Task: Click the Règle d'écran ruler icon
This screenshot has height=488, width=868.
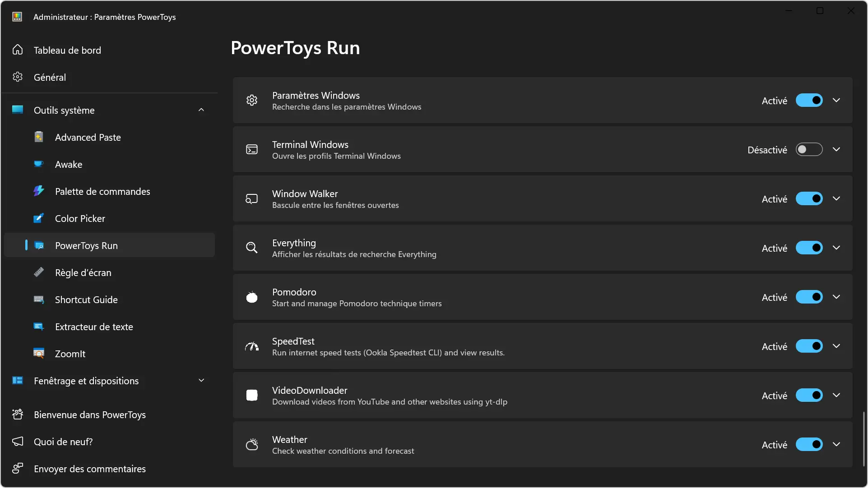Action: coord(39,272)
